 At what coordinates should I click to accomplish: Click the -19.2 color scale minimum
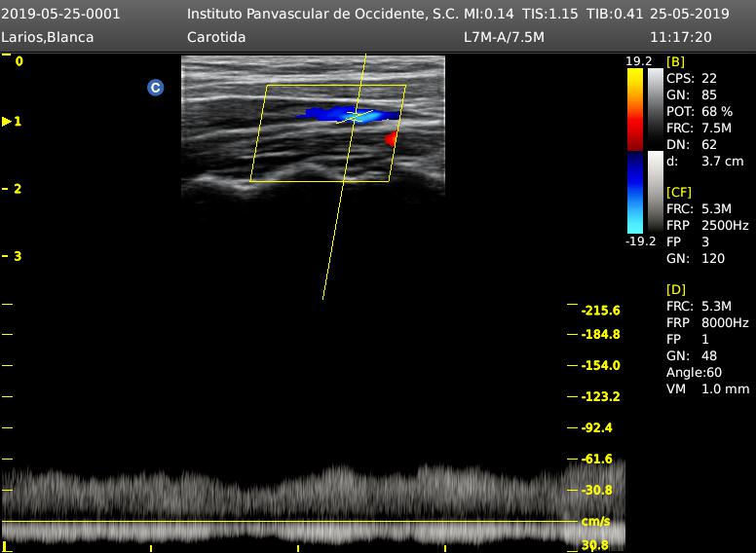(641, 241)
